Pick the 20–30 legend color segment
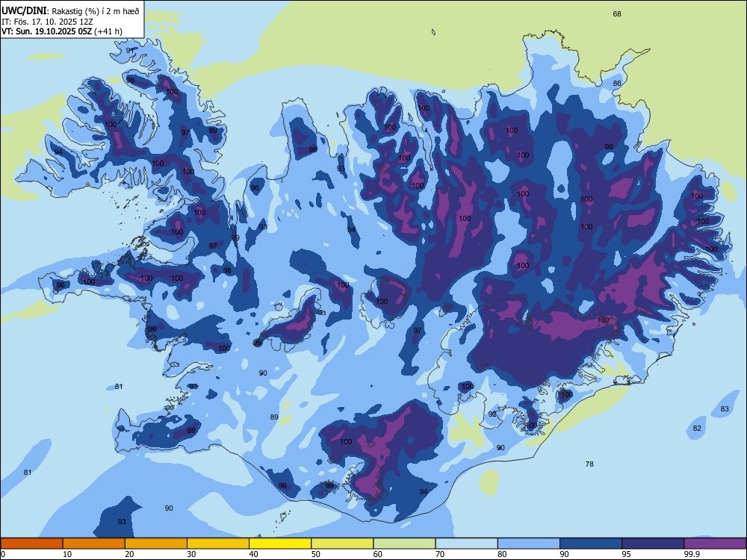This screenshot has width=747, height=560. (x=156, y=544)
